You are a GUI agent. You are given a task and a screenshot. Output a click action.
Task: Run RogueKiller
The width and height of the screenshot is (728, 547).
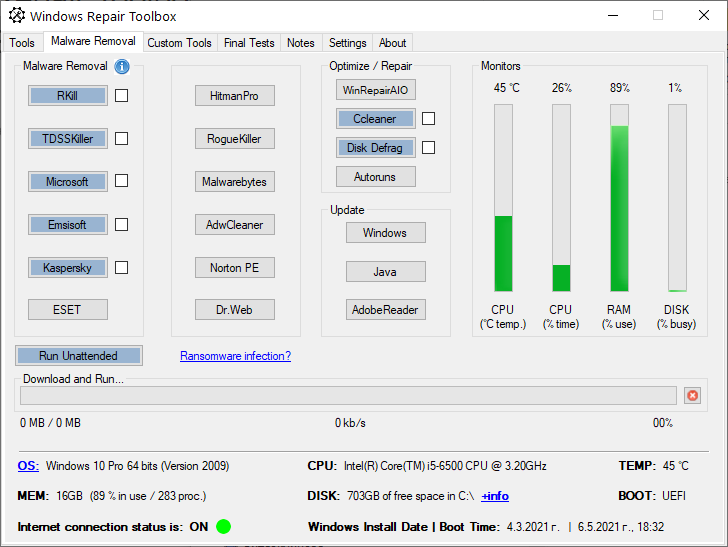click(235, 138)
